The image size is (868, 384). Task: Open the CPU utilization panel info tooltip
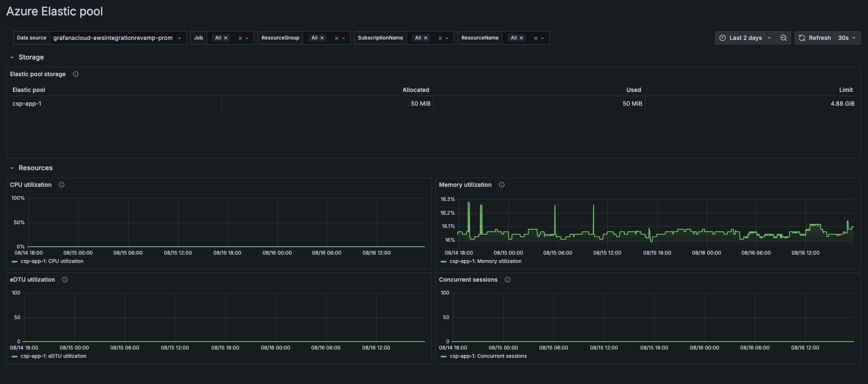coord(61,185)
